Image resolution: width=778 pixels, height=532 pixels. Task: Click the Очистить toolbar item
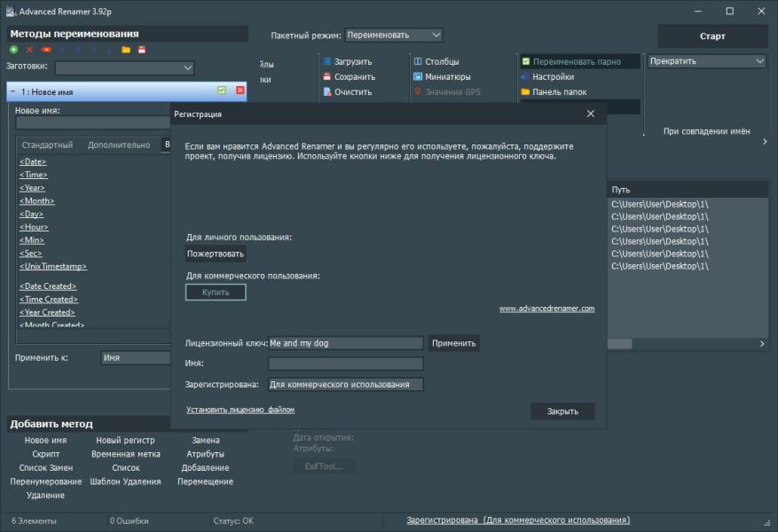coord(348,91)
